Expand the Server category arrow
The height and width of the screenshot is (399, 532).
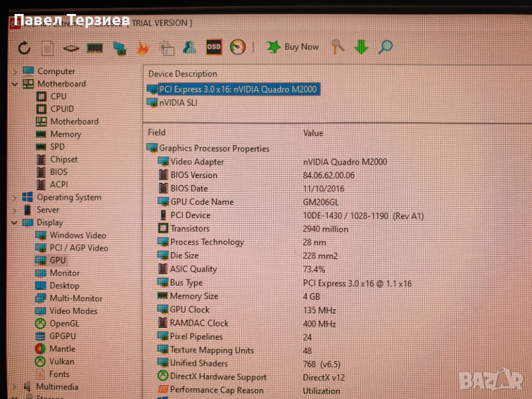(15, 210)
